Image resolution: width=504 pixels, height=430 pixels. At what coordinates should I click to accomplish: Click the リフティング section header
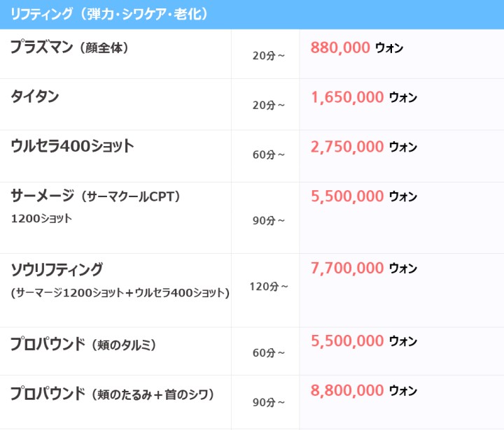[252, 15]
